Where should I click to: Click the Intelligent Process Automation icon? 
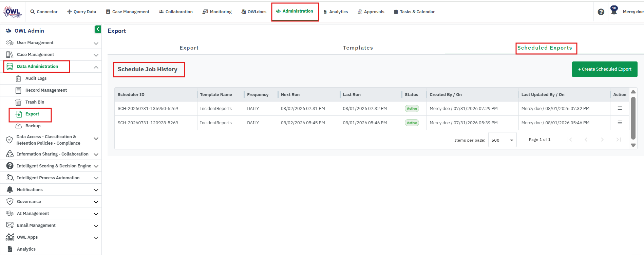click(x=10, y=178)
